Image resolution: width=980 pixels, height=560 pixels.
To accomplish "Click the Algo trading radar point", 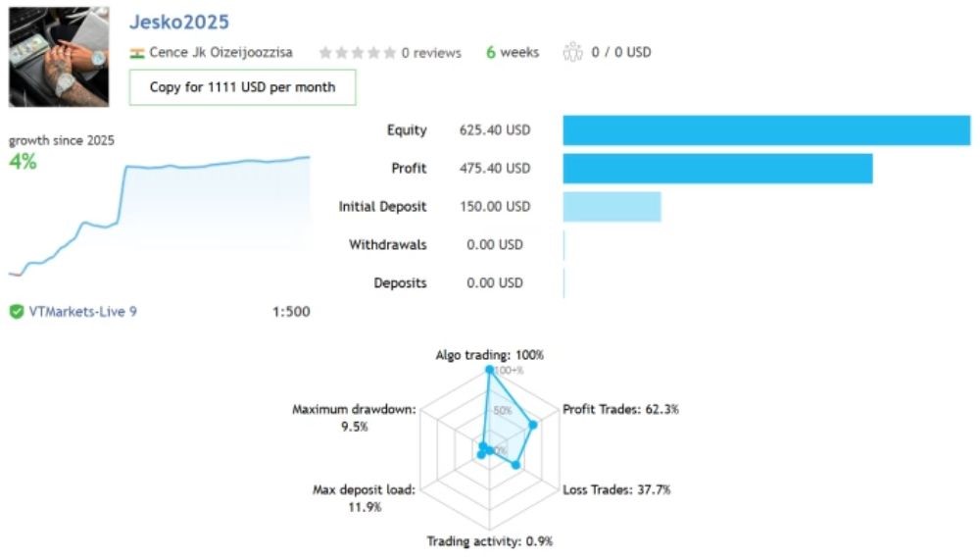I will point(489,370).
